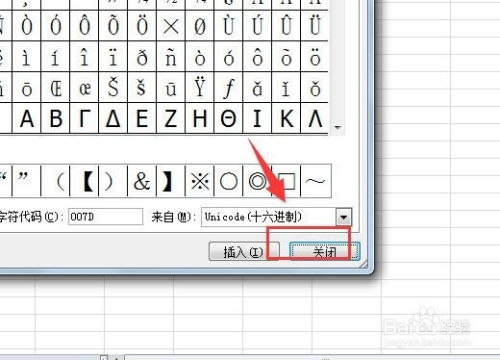The height and width of the screenshot is (360, 500).
Task: Select the Ø slashed O symbol
Action: 200,25
